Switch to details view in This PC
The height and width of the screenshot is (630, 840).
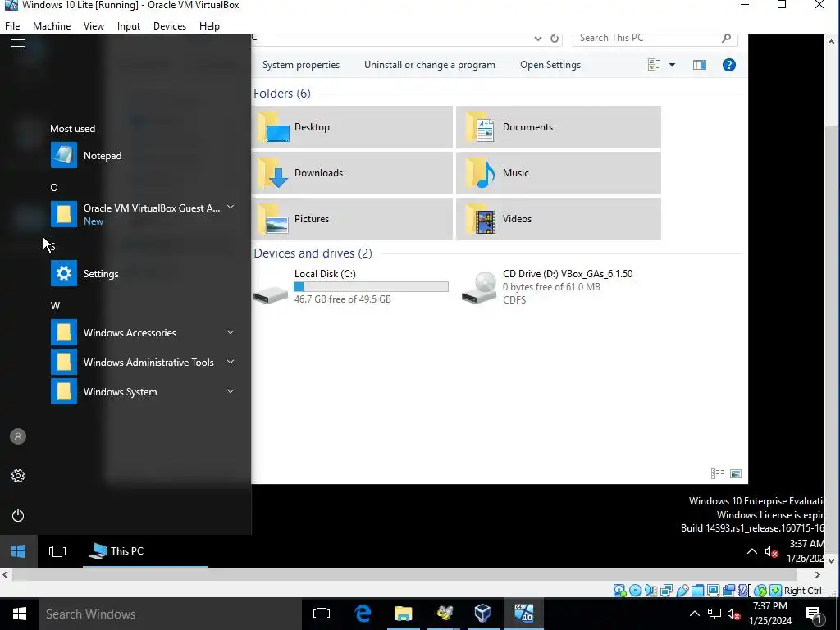click(717, 473)
